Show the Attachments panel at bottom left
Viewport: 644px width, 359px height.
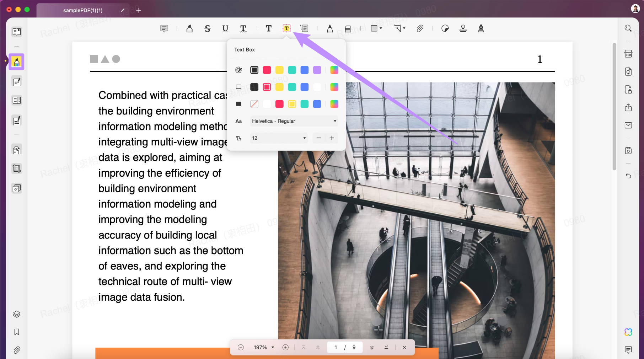click(17, 350)
